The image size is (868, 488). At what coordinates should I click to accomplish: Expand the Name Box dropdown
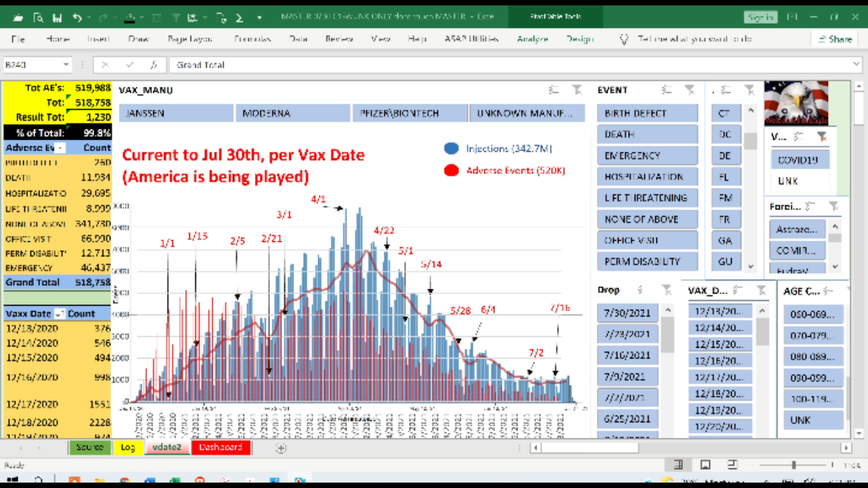66,65
